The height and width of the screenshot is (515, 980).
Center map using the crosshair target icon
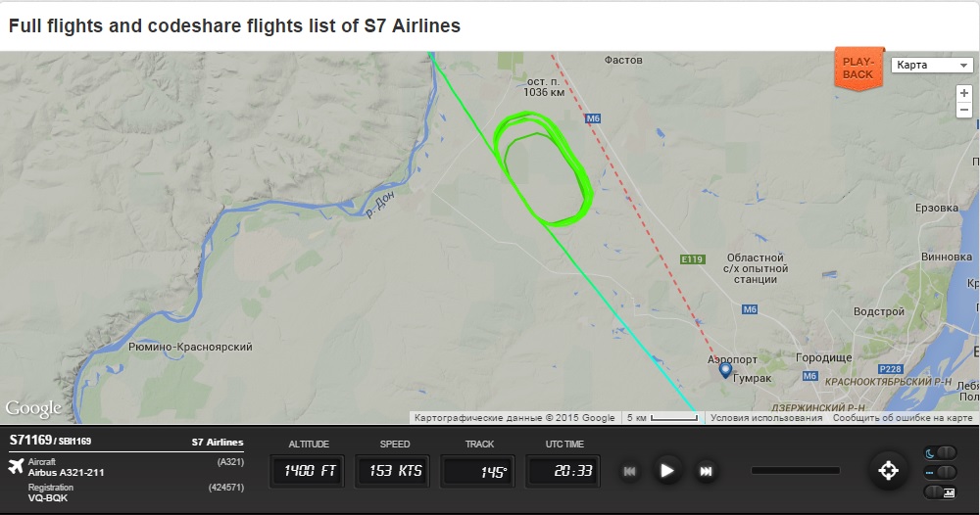[x=888, y=471]
